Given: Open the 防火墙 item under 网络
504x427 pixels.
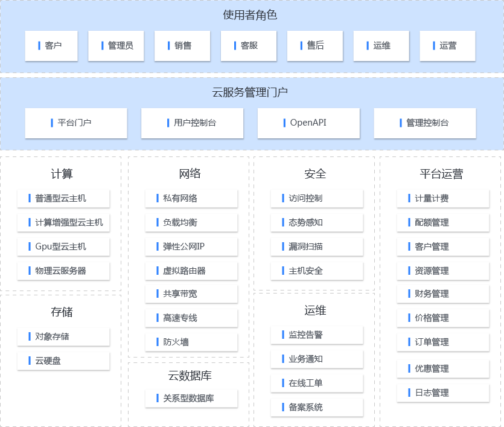Looking at the screenshot, I should coord(191,342).
